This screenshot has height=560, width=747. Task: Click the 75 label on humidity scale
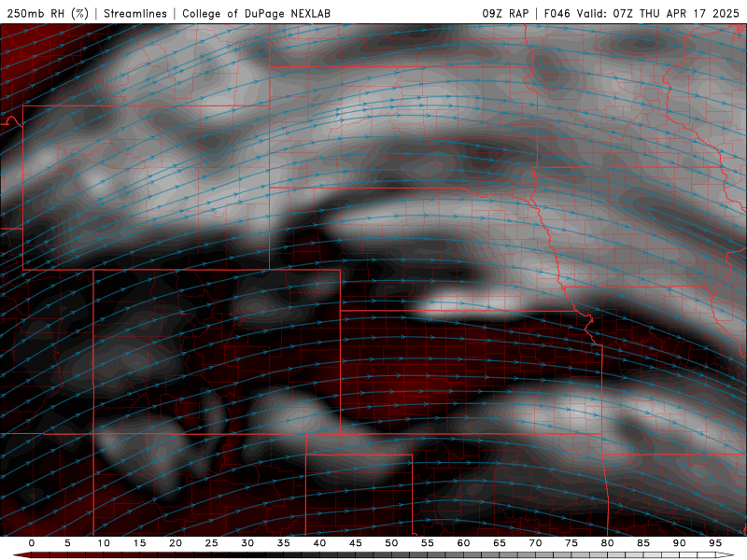pyautogui.click(x=571, y=543)
